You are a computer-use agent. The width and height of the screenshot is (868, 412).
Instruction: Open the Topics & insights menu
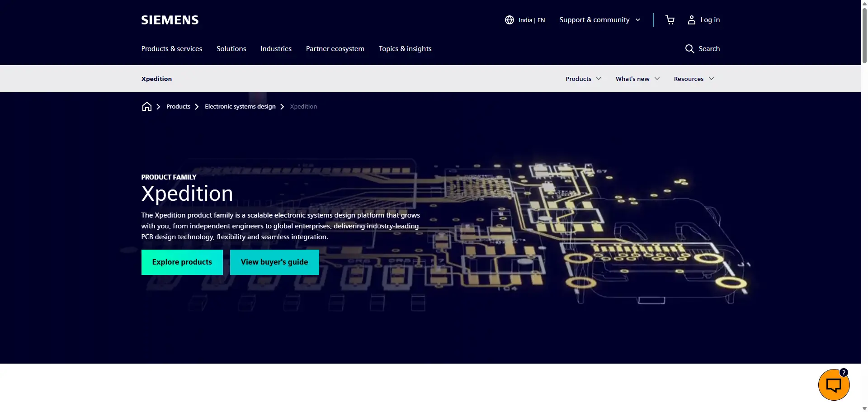[405, 49]
